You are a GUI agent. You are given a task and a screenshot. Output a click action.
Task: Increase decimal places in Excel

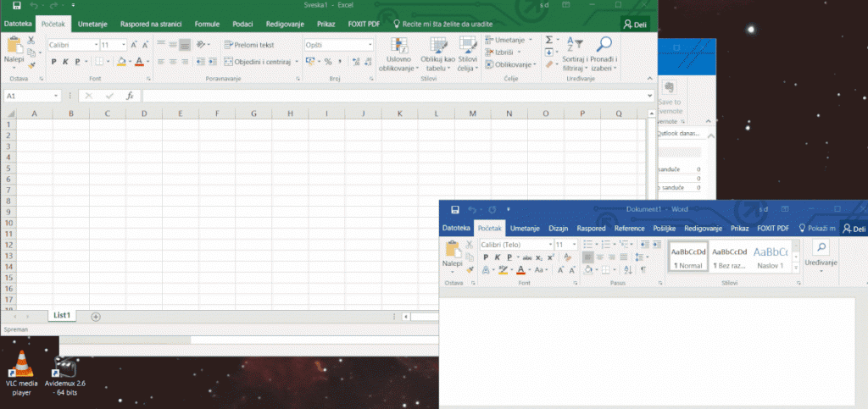(x=355, y=62)
